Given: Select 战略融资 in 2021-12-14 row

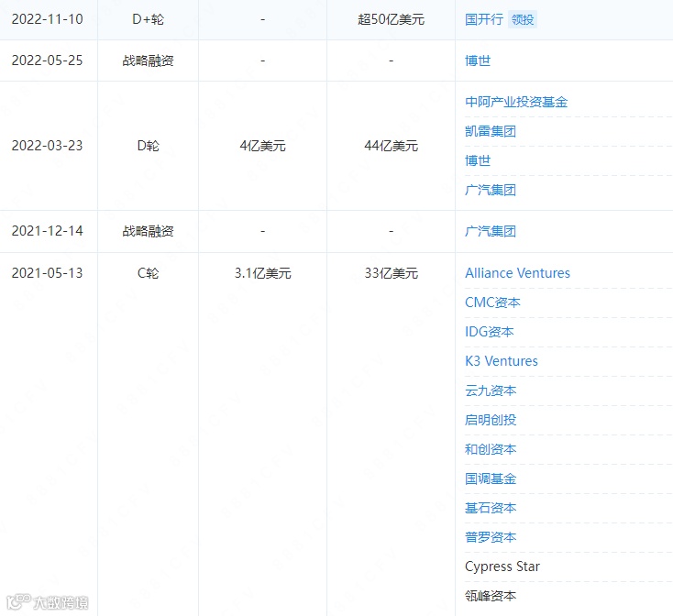Looking at the screenshot, I should 148,231.
